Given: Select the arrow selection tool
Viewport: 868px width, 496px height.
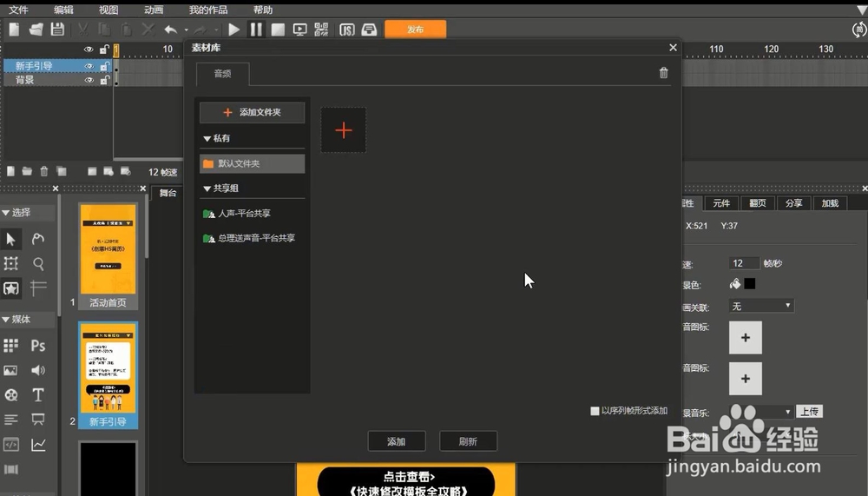Looking at the screenshot, I should (x=10, y=239).
